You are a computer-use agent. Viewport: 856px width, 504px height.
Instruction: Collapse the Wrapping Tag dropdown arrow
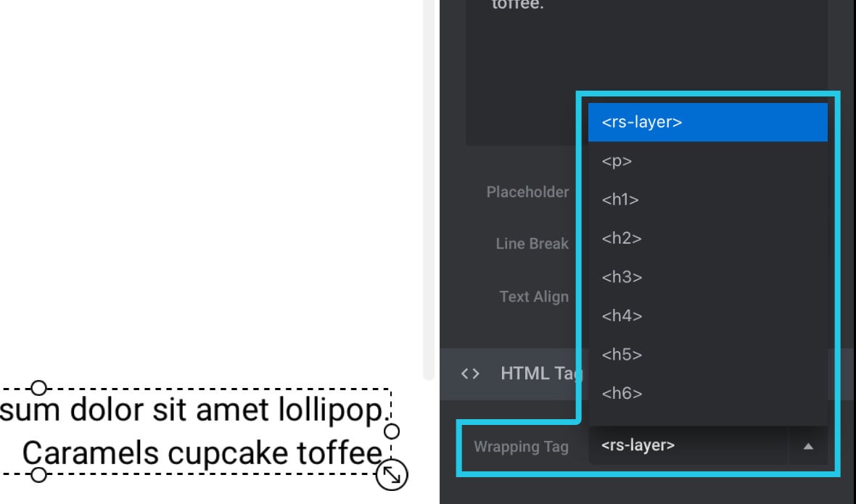click(x=808, y=446)
